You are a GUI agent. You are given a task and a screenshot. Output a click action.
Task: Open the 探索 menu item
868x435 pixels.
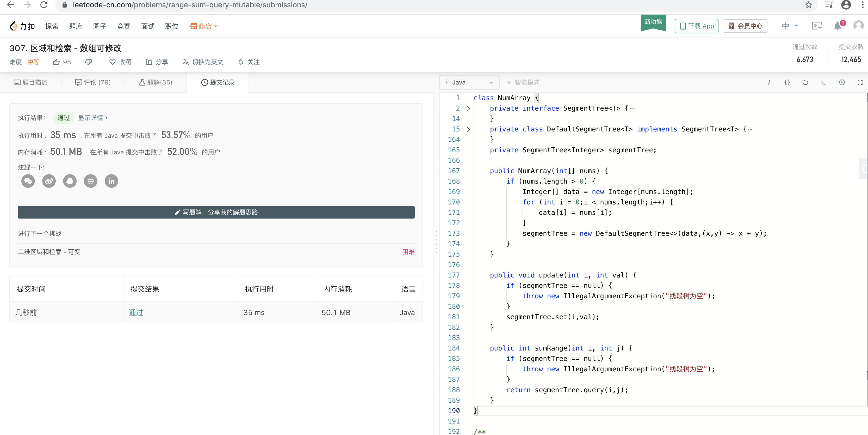(x=52, y=26)
